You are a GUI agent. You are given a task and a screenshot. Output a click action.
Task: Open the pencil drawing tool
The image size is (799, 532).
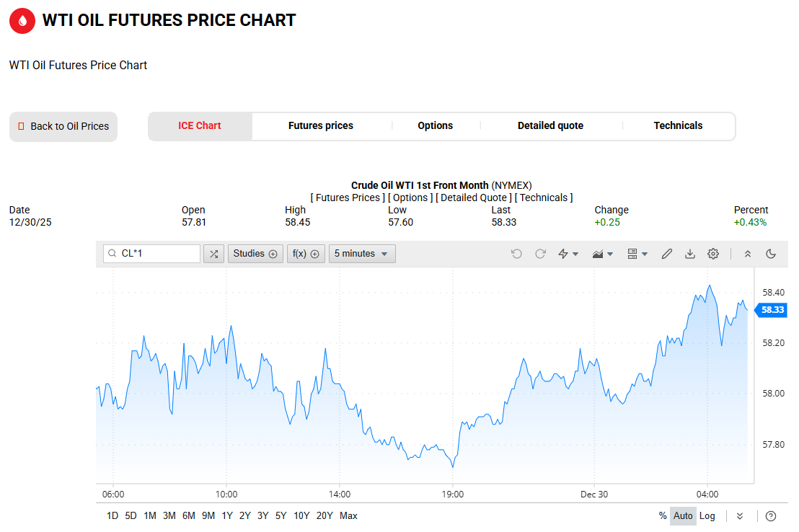coord(667,254)
